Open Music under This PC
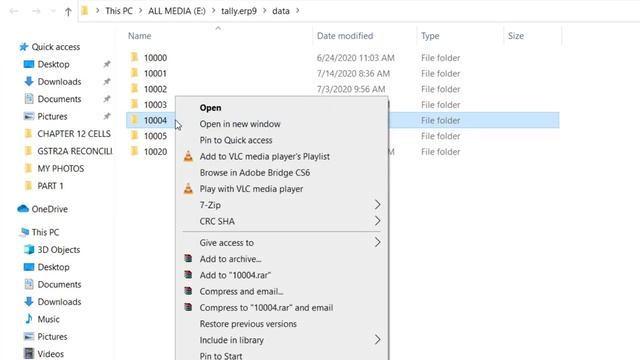 point(48,319)
